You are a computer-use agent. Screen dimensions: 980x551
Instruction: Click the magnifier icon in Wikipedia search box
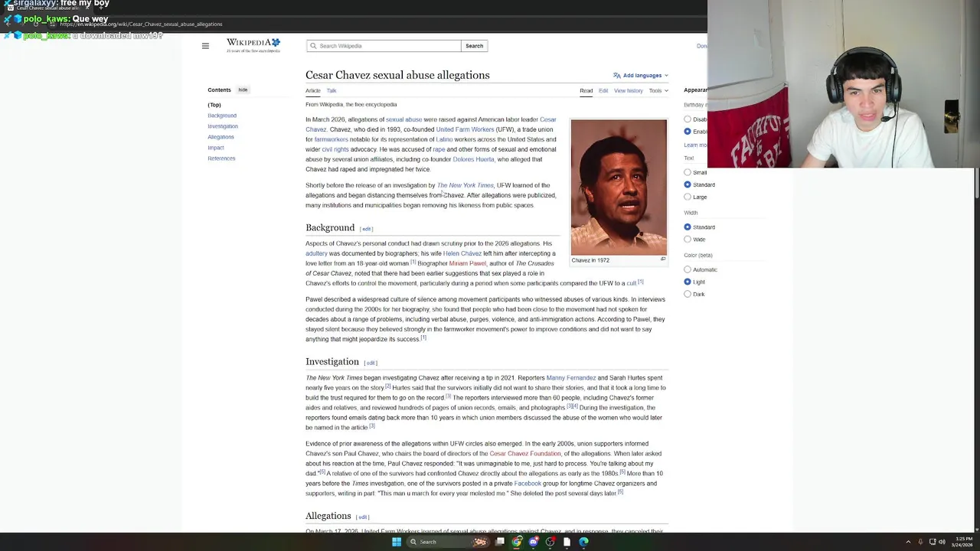(312, 46)
